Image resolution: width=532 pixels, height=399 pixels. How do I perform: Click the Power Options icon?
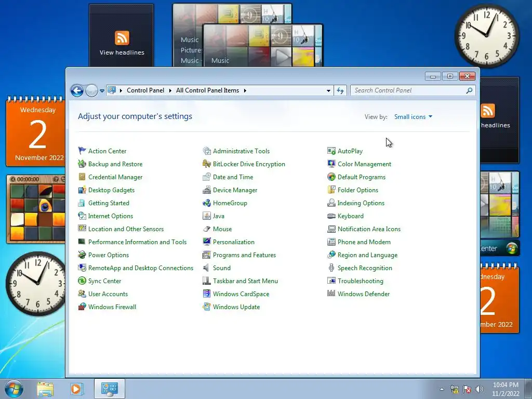point(82,255)
